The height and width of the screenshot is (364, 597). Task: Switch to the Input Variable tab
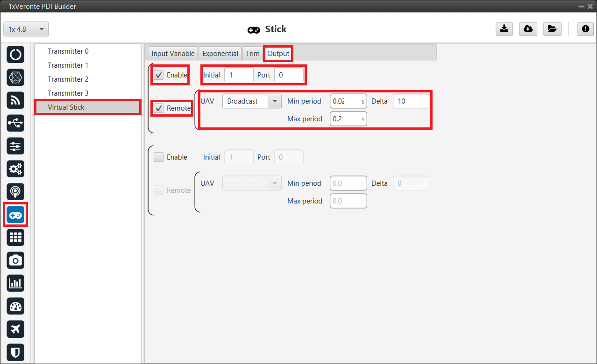coord(173,53)
